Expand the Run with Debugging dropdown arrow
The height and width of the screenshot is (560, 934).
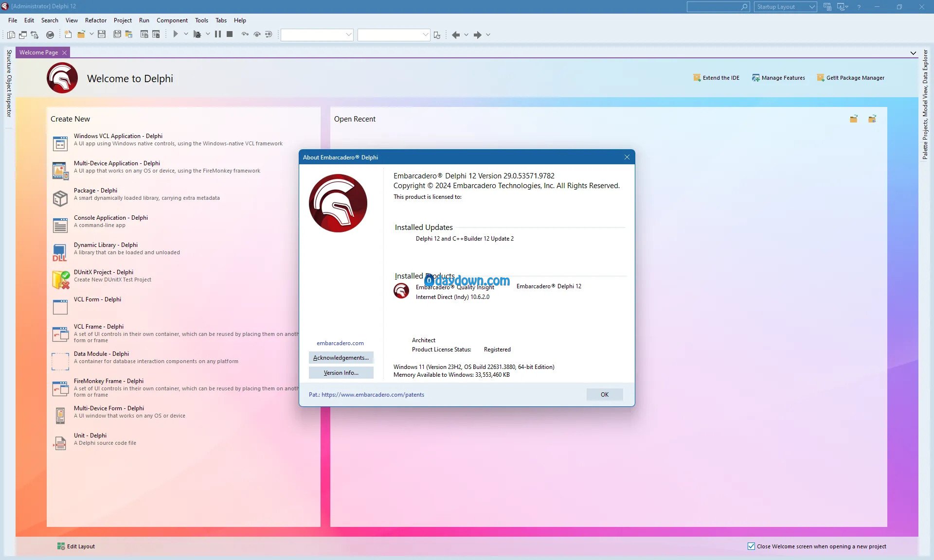[x=208, y=35]
